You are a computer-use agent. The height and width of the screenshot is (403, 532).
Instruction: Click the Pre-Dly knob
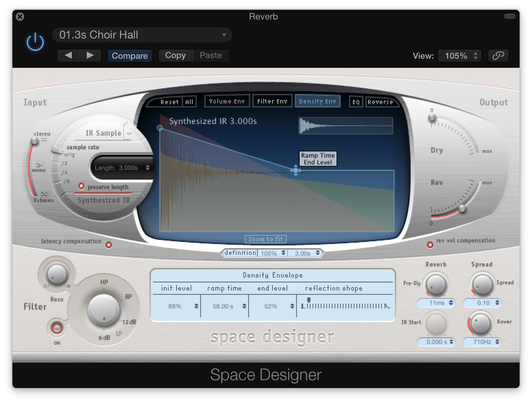tap(436, 285)
